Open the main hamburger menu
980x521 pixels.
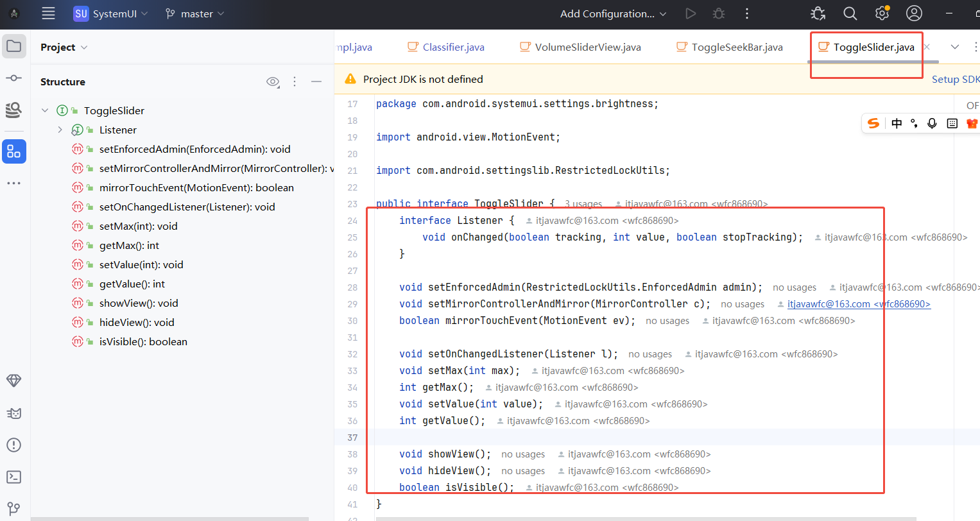(48, 13)
